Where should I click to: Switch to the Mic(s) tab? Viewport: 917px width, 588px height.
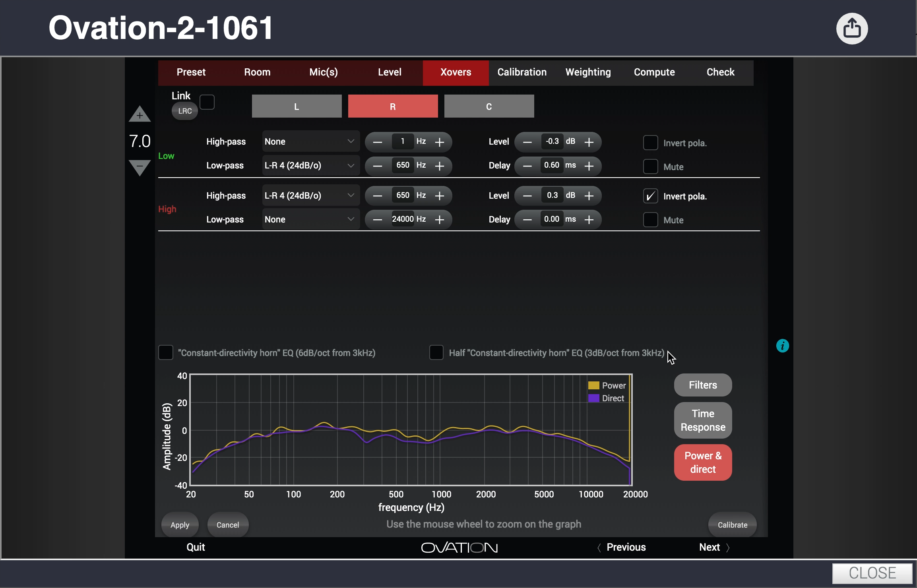(324, 72)
